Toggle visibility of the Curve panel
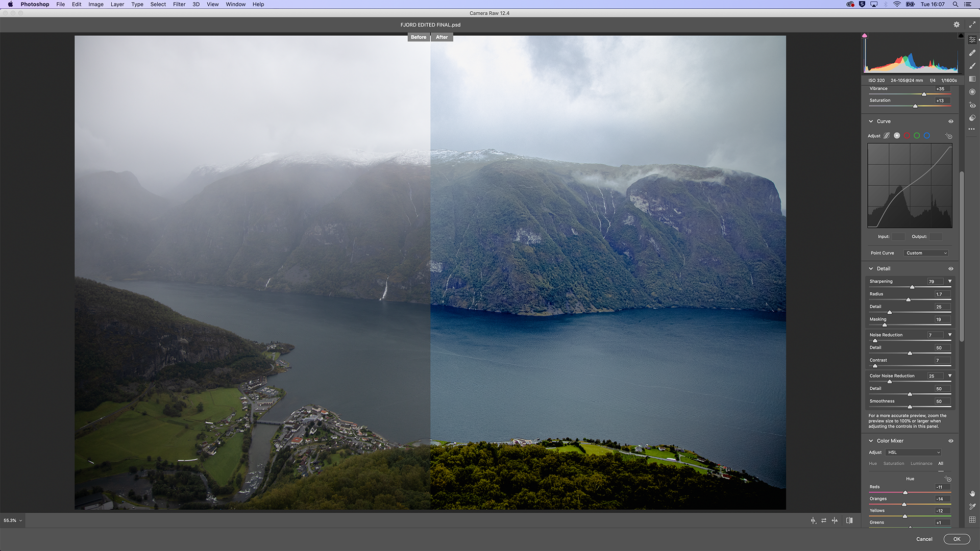980x551 pixels. click(951, 121)
